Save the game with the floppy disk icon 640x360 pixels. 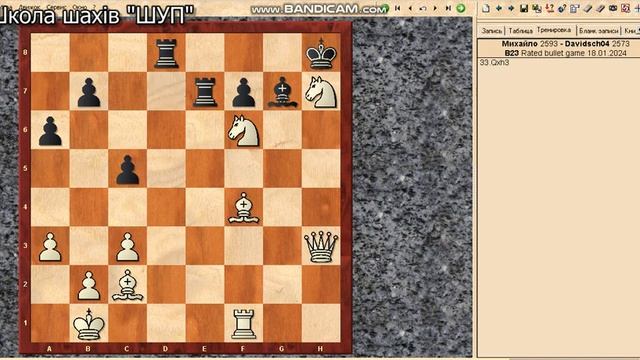pos(524,8)
